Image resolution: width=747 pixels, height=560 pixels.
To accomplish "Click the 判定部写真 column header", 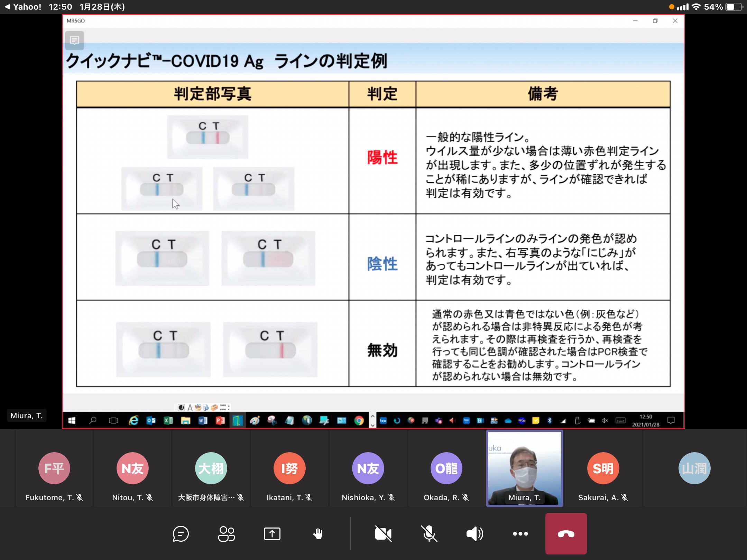I will pyautogui.click(x=212, y=94).
